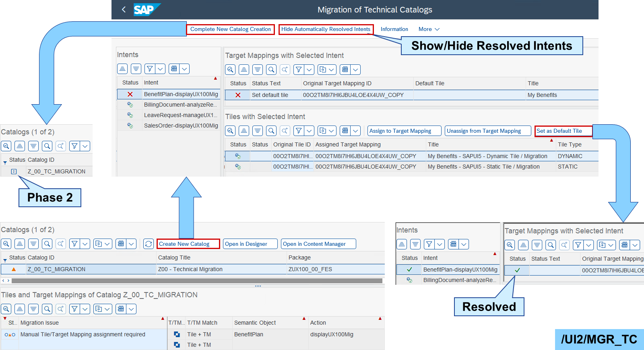This screenshot has width=644, height=350.
Task: Click Assign to Target Mapping
Action: [404, 131]
